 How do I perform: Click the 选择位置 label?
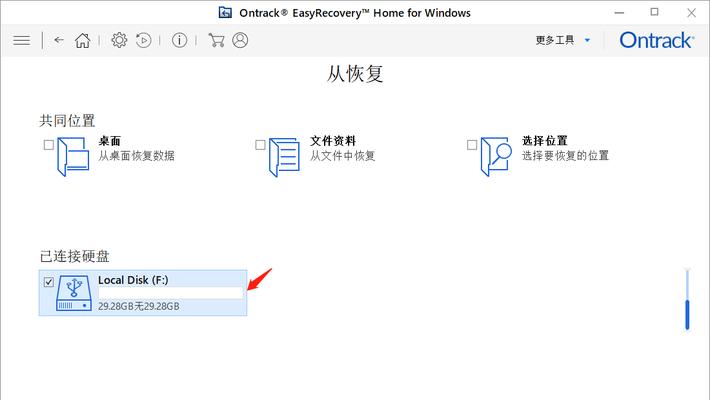pyautogui.click(x=545, y=141)
